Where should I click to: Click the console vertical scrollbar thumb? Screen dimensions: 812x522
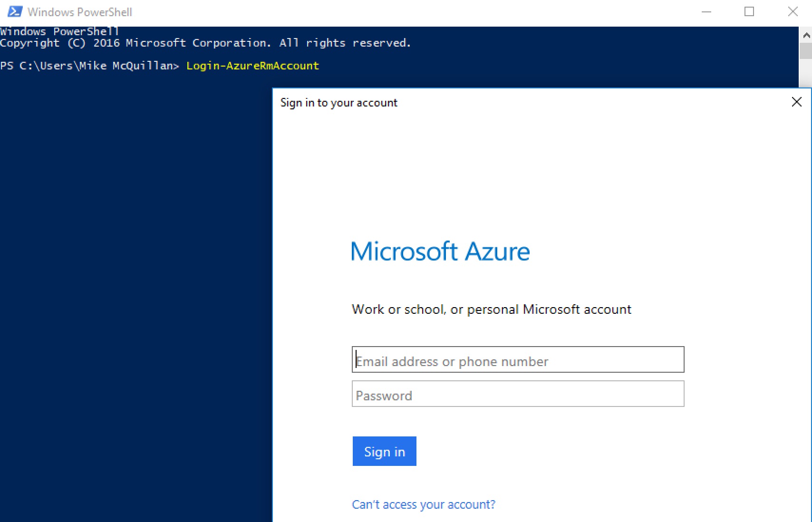pos(806,51)
